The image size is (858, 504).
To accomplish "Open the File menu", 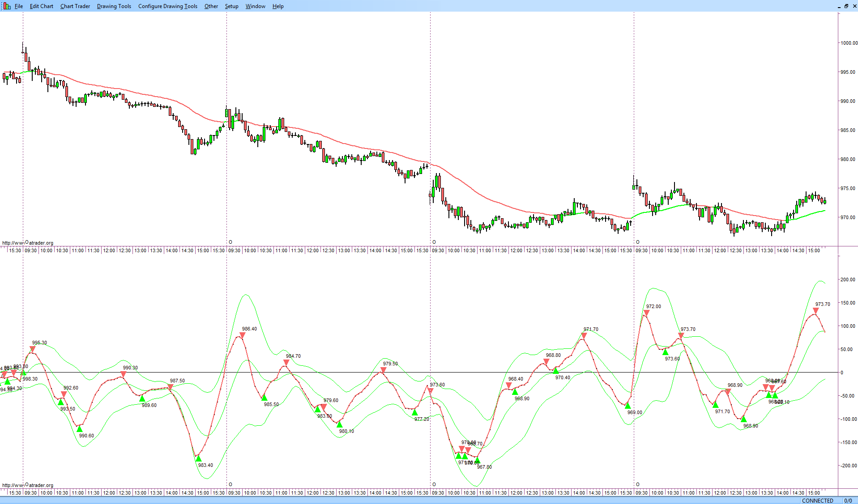I will (19, 6).
